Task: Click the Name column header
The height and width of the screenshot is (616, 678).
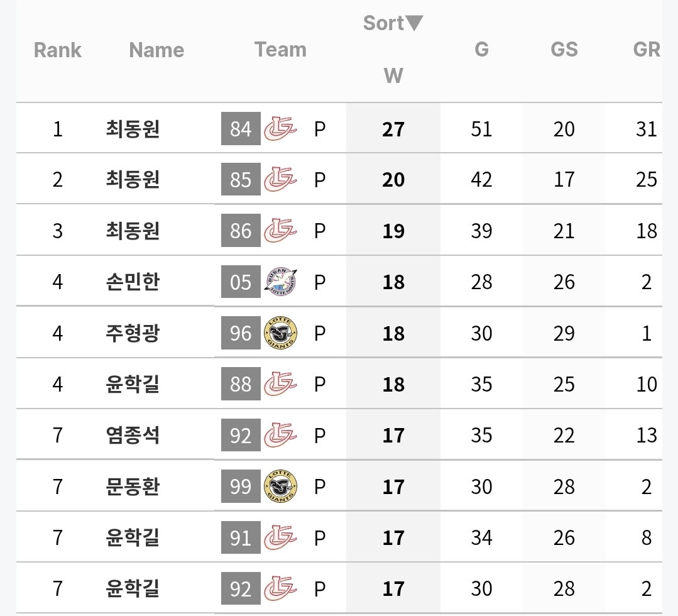Action: pos(156,50)
